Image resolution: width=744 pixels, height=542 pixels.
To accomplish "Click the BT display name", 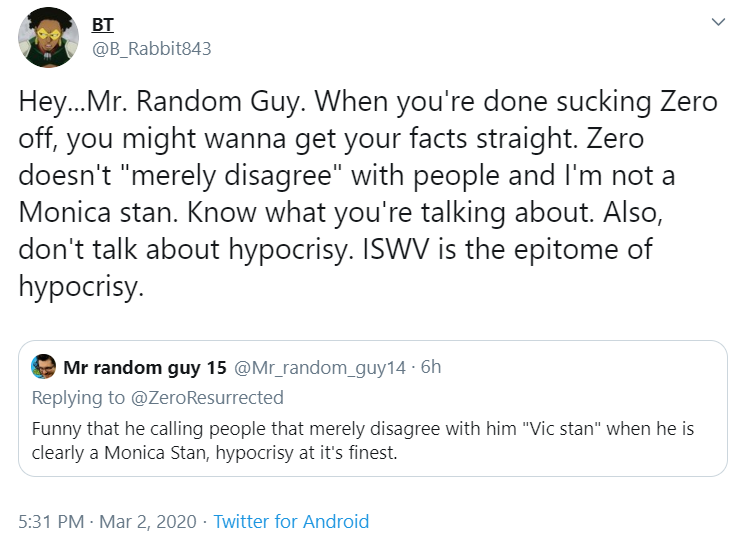I will click(x=102, y=25).
